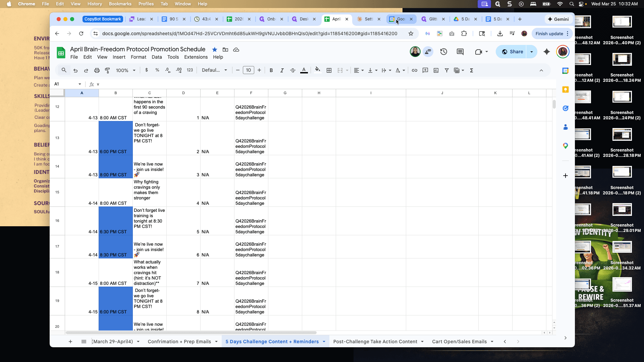644x362 pixels.
Task: Click the Print icon in the toolbar
Action: pyautogui.click(x=97, y=70)
